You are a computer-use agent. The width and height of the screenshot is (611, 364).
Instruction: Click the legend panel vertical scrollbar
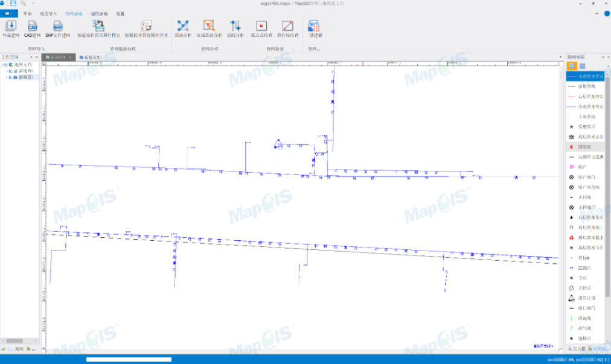pyautogui.click(x=607, y=187)
